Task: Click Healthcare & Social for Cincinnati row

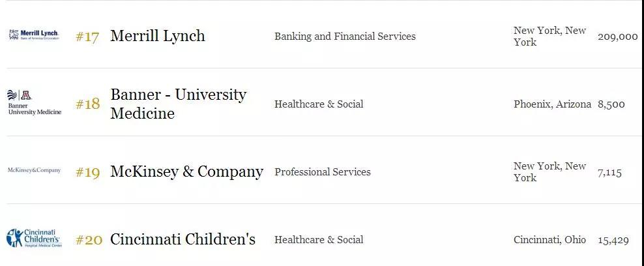Action: (319, 239)
